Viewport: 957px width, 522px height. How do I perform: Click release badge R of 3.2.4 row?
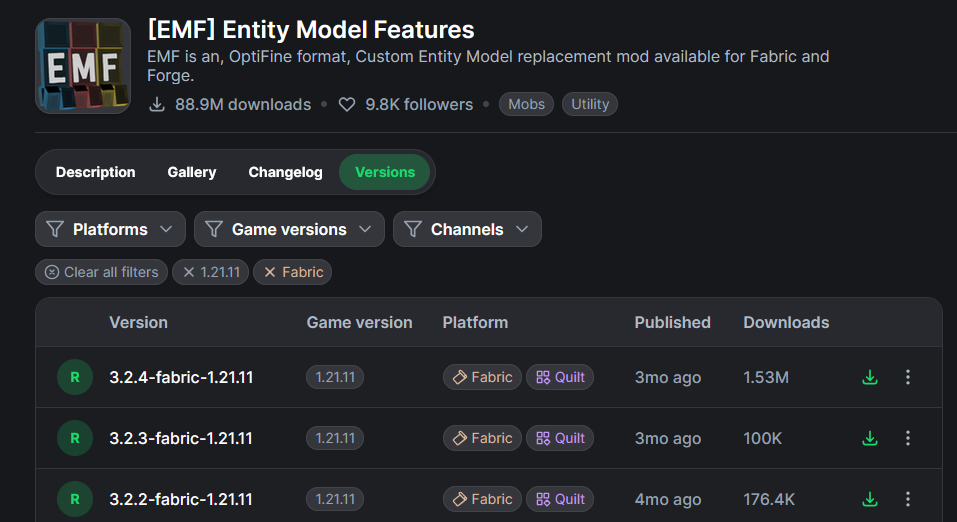[x=75, y=377]
